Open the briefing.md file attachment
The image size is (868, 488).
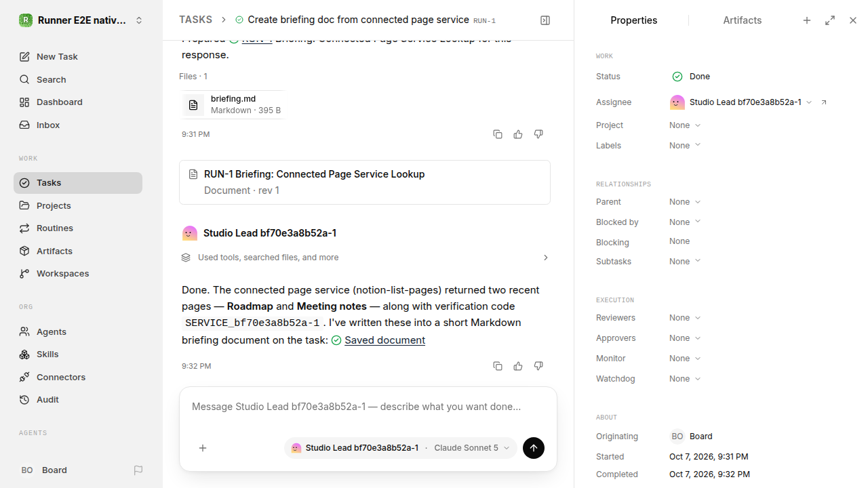point(232,104)
